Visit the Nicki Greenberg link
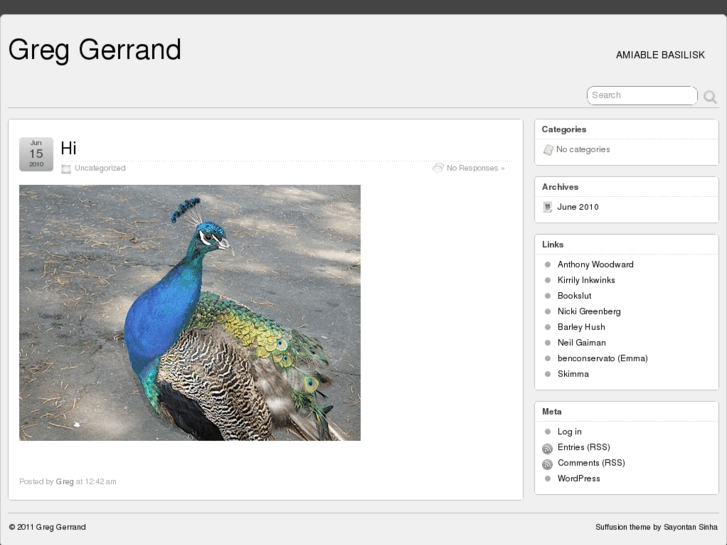Screen dimensions: 727x545 pyautogui.click(x=589, y=312)
